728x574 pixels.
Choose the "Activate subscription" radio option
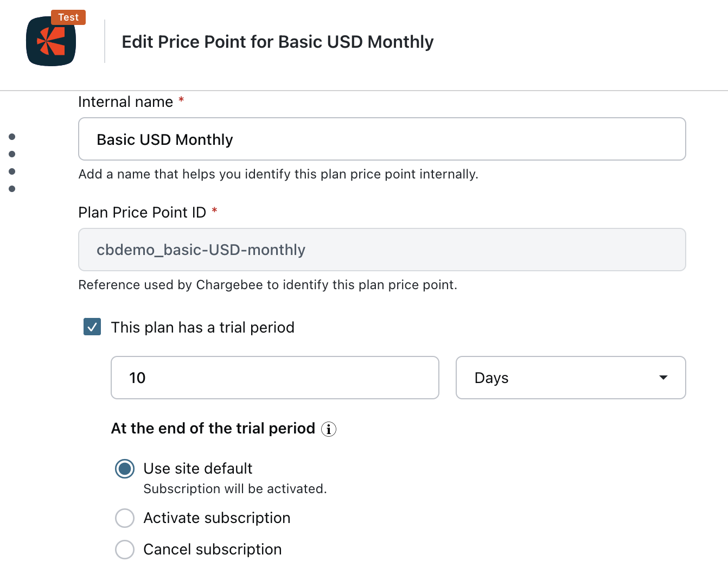(x=125, y=518)
